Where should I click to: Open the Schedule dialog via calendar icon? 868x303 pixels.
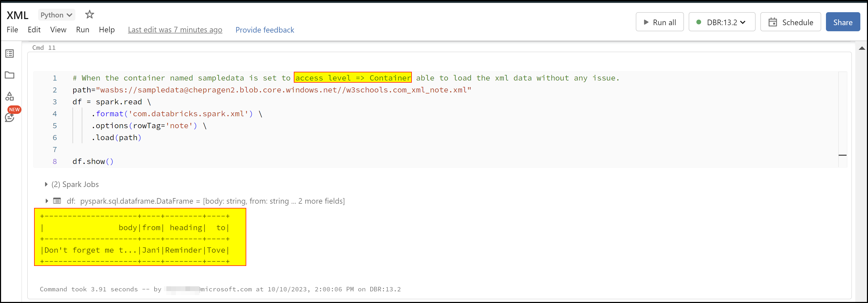point(772,22)
